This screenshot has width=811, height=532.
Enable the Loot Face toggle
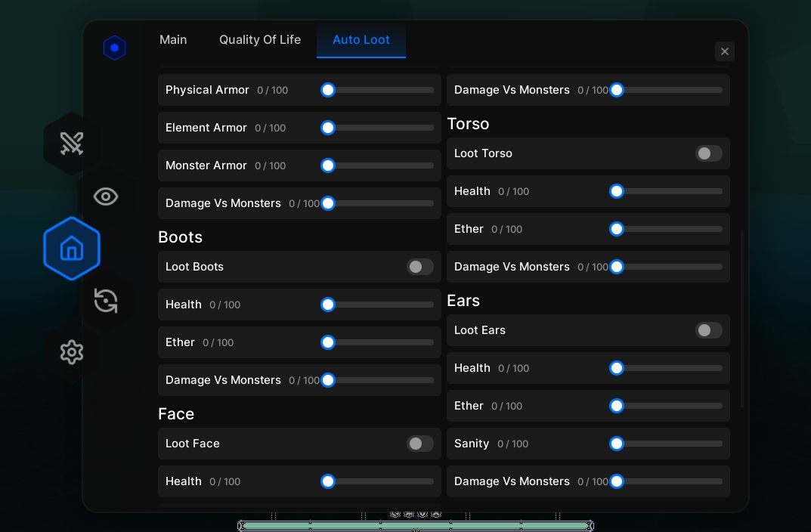pyautogui.click(x=419, y=444)
